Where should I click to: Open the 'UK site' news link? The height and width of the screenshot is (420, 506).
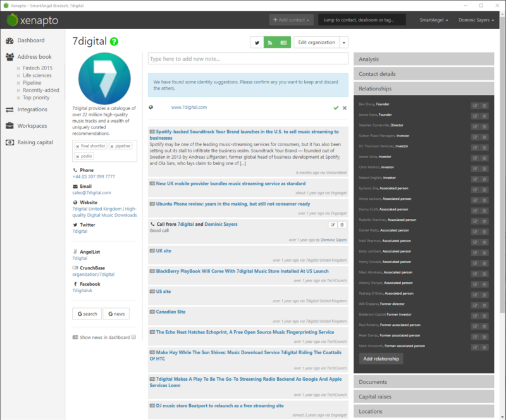point(164,251)
